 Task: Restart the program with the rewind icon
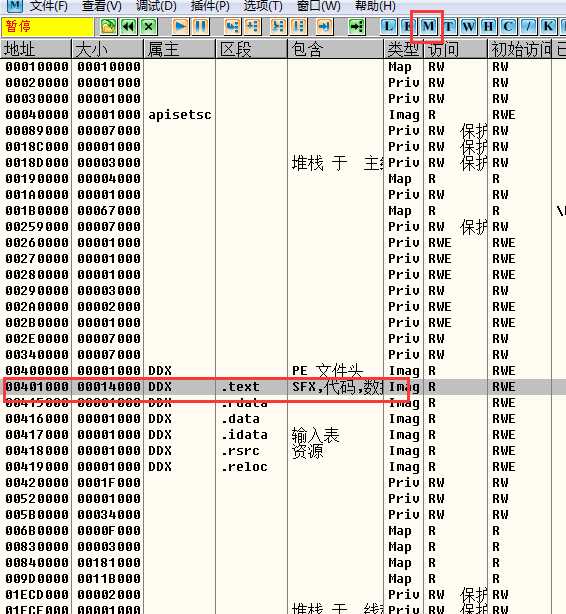coord(128,27)
